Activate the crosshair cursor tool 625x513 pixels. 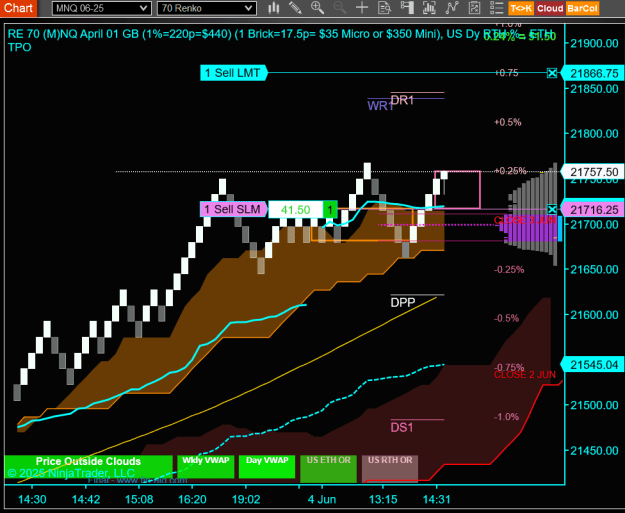(362, 8)
